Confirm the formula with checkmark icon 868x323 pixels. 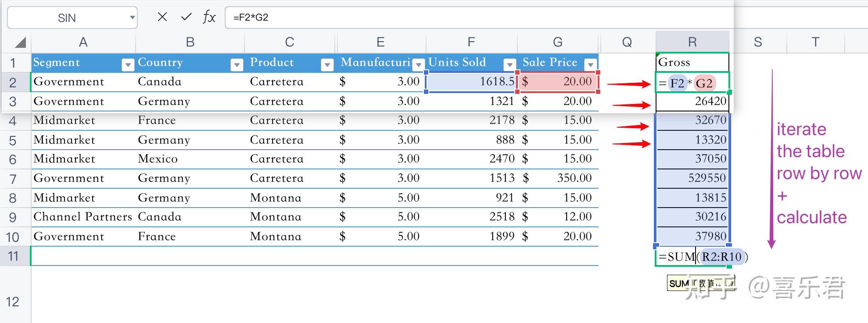point(187,17)
